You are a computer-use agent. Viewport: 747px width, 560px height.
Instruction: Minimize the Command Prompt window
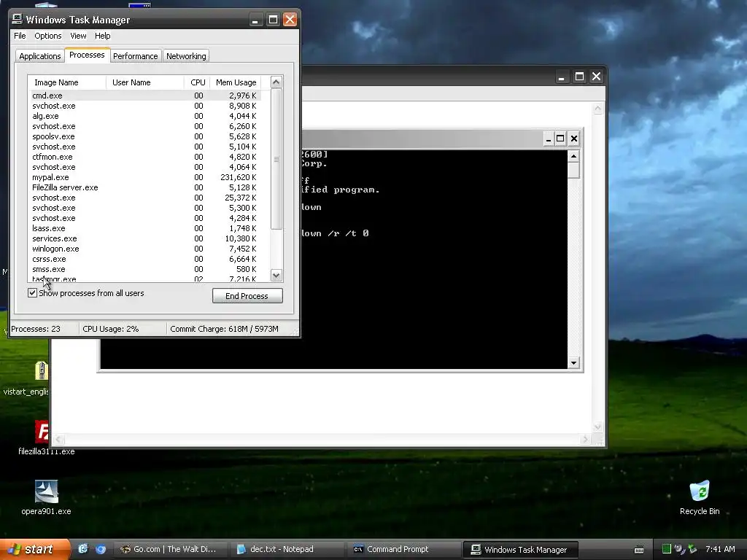549,139
